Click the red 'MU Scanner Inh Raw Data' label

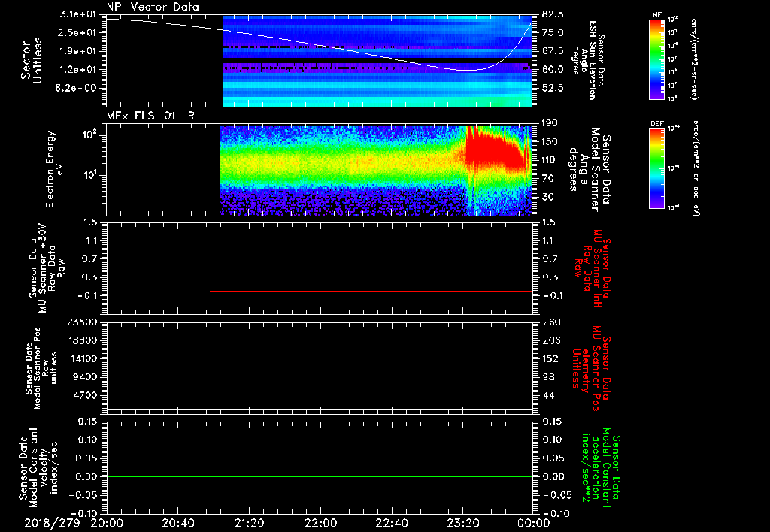(x=592, y=268)
